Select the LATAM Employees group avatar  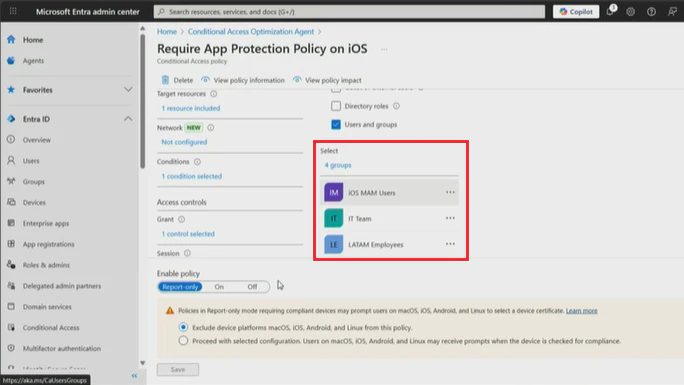coord(333,245)
